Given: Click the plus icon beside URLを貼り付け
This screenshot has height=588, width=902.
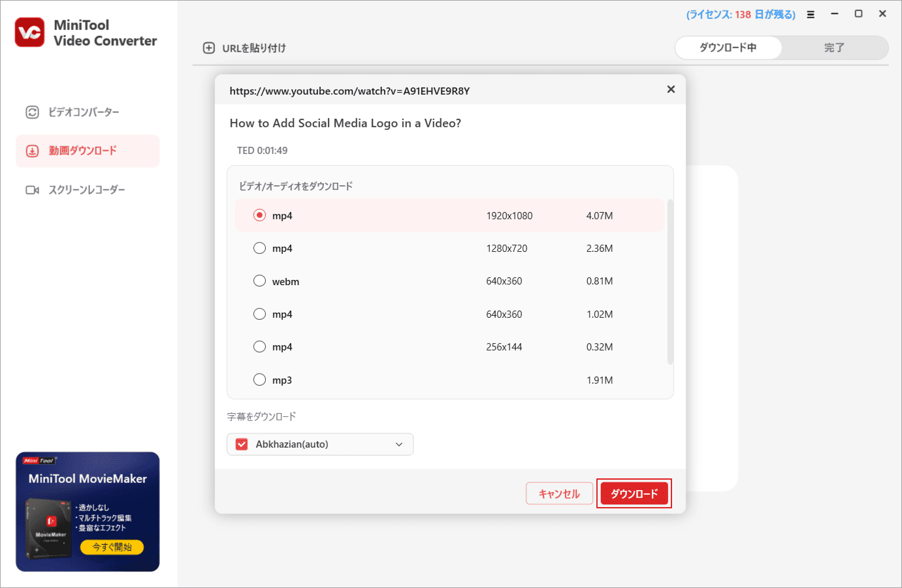Looking at the screenshot, I should 209,48.
